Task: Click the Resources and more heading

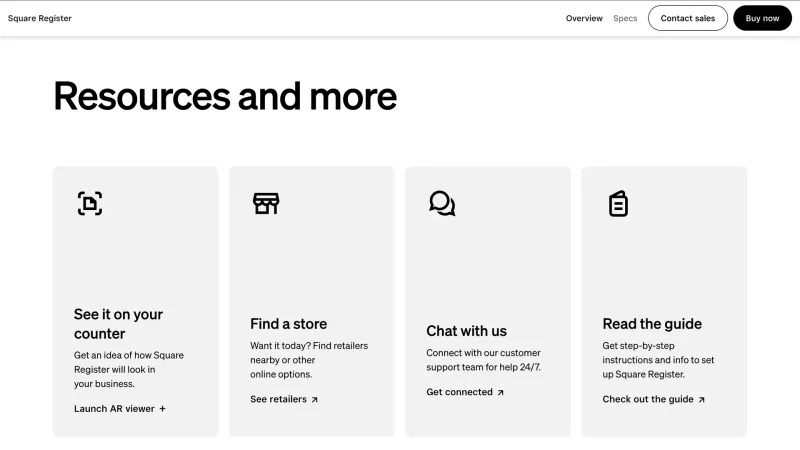Action: click(x=225, y=96)
